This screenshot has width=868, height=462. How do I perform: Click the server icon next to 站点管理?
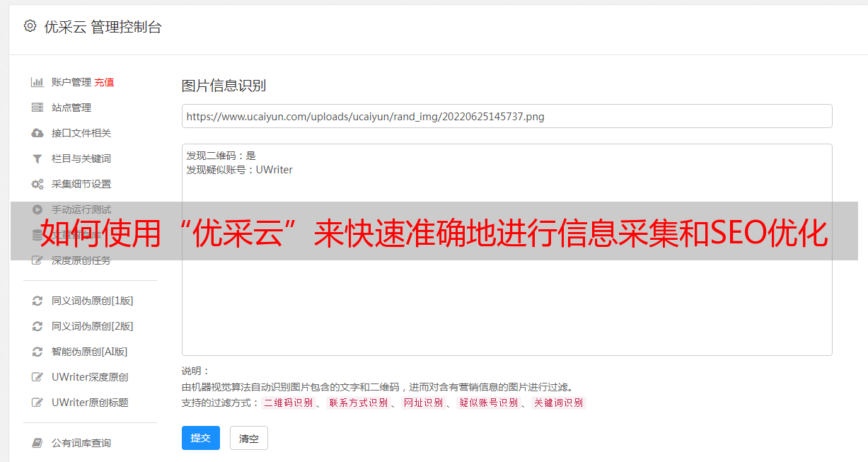[37, 108]
